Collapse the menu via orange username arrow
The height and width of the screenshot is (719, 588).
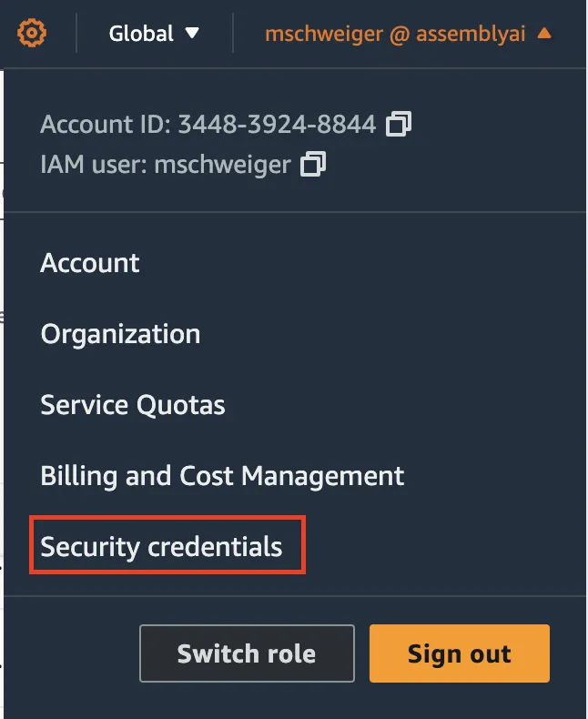pyautogui.click(x=544, y=34)
